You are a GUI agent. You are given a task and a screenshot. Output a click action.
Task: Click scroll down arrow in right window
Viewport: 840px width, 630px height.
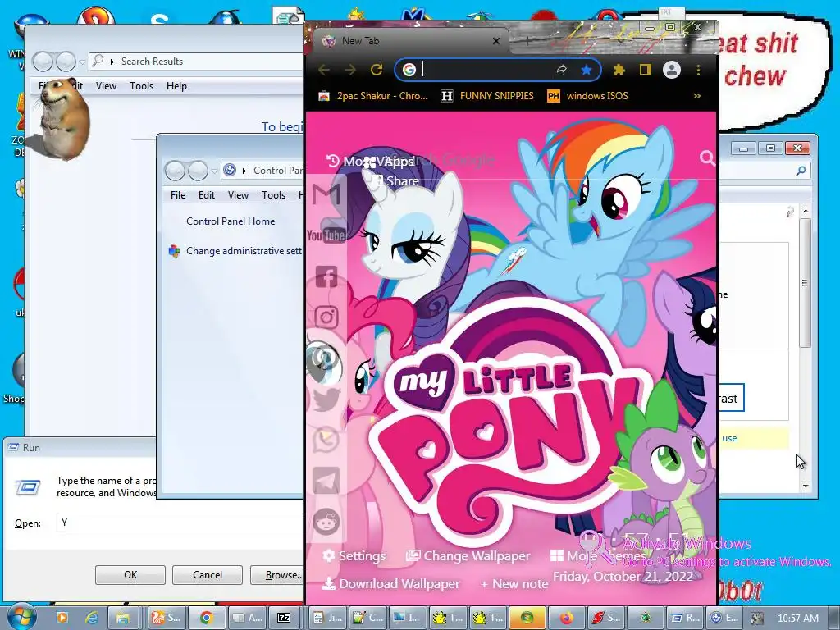[806, 486]
